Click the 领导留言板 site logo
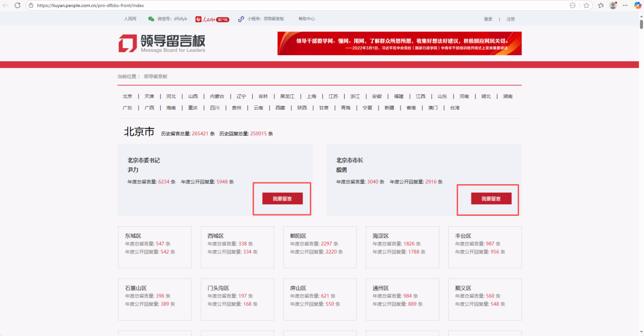Viewport: 644px width, 336px height. click(162, 43)
